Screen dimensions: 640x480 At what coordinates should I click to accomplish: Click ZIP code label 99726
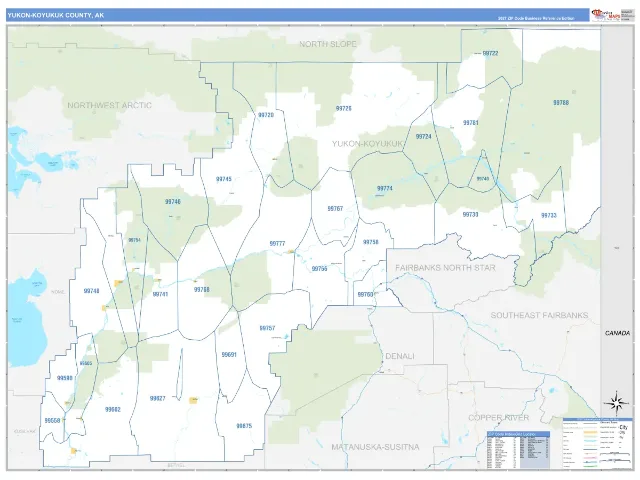coord(343,108)
